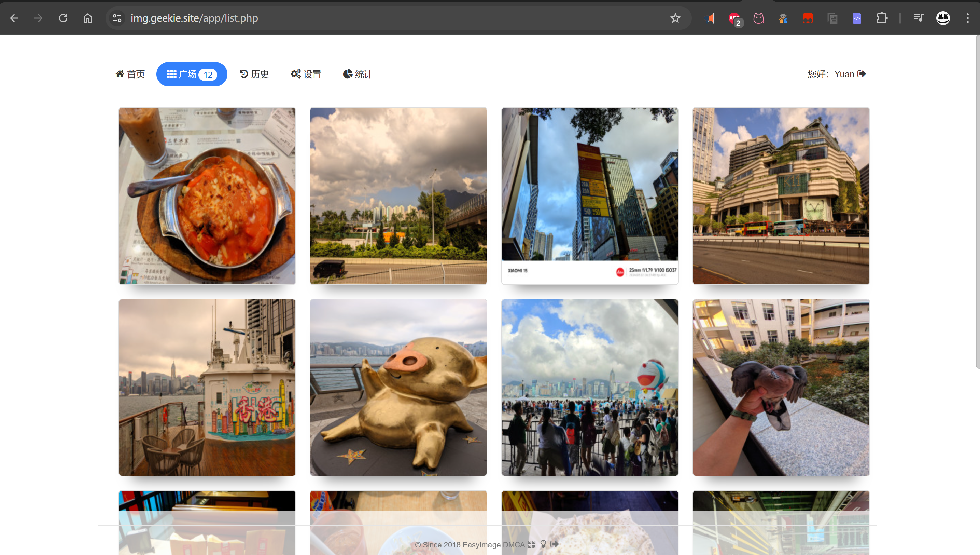Image resolution: width=980 pixels, height=555 pixels.
Task: Open the 设置 settings tab
Action: (x=306, y=74)
